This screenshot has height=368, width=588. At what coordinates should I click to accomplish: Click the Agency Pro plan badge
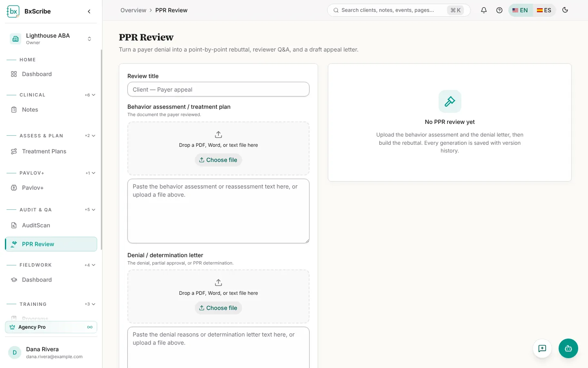[51, 327]
